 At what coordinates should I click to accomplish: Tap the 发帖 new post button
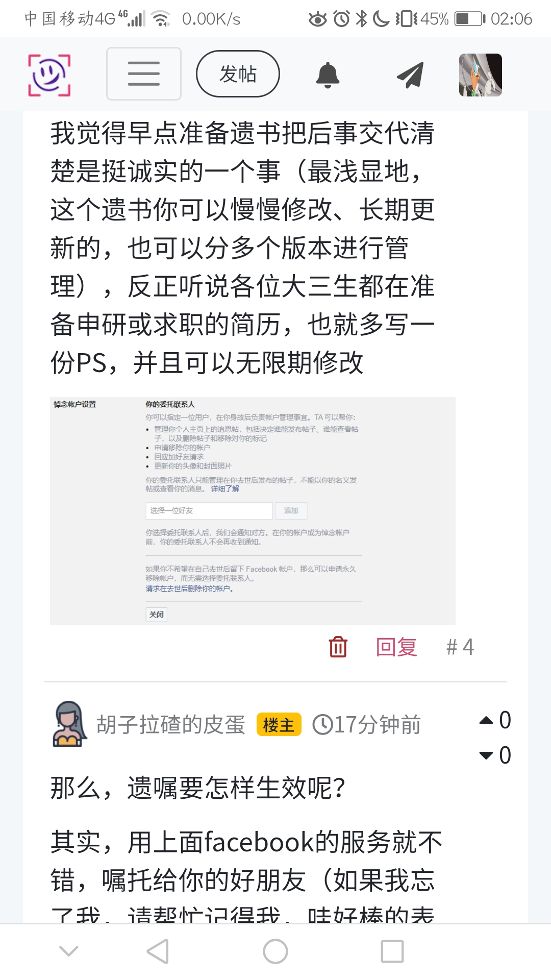[238, 73]
